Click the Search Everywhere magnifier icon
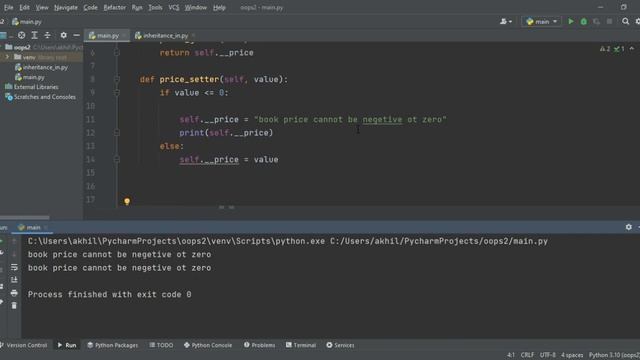The height and width of the screenshot is (360, 640). pyautogui.click(x=625, y=21)
